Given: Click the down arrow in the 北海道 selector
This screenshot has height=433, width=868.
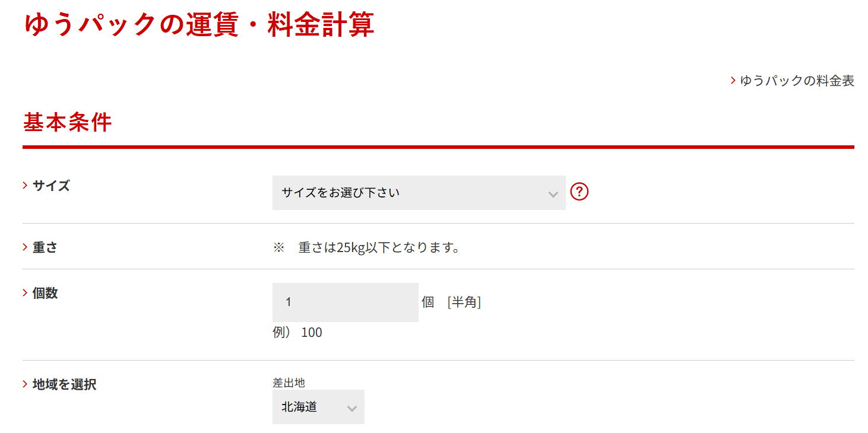Looking at the screenshot, I should click(x=351, y=408).
